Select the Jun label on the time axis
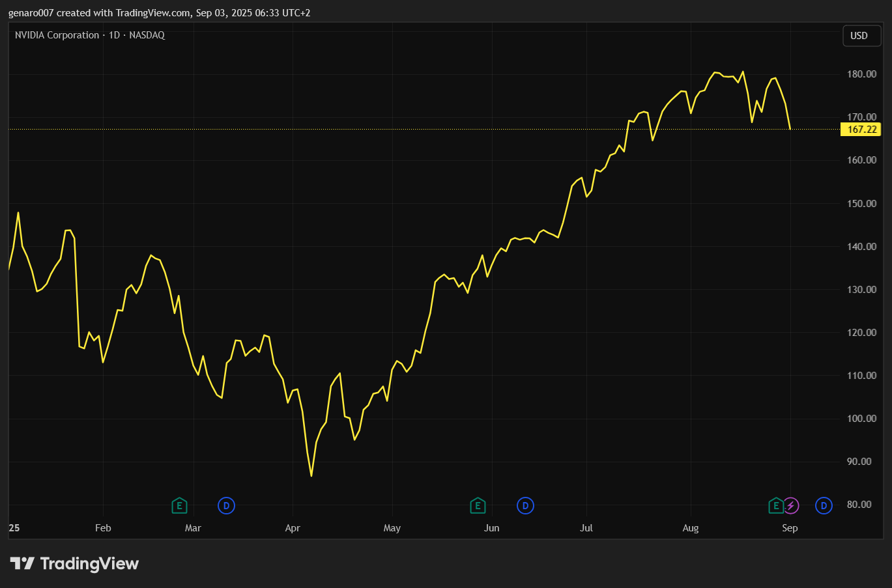 (x=491, y=528)
